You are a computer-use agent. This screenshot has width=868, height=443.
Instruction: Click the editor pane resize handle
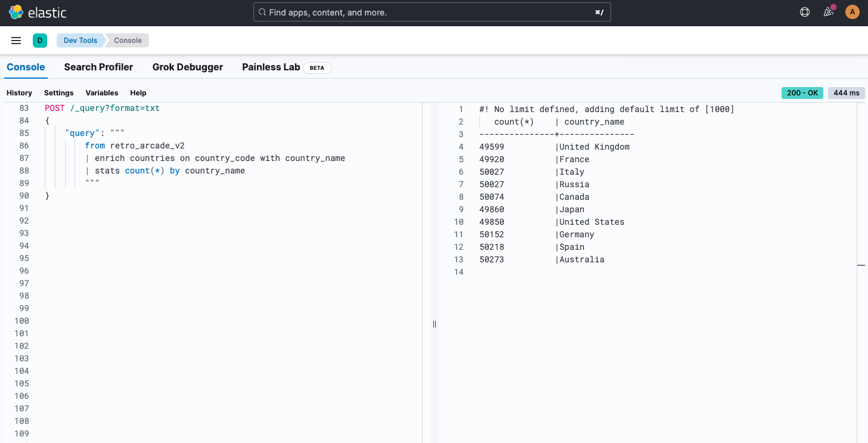tap(435, 324)
